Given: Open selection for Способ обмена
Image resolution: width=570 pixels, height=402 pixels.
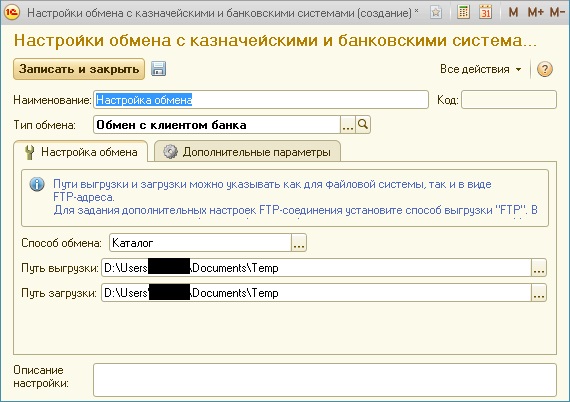Looking at the screenshot, I should 299,242.
